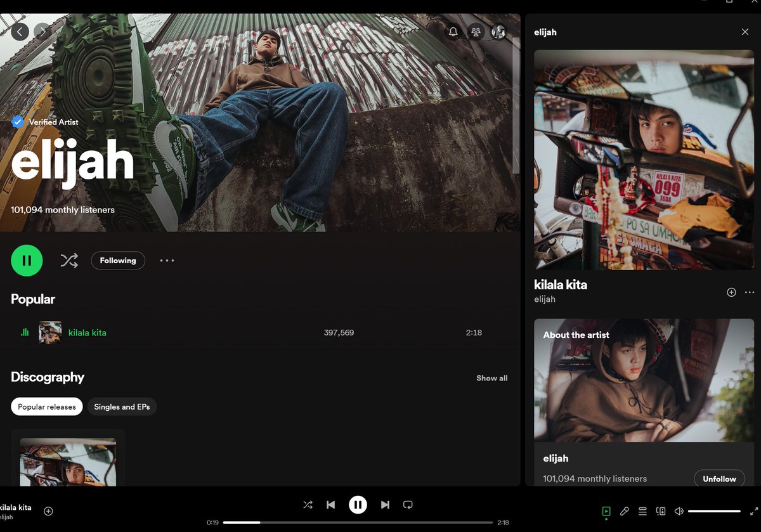This screenshot has width=761, height=532.
Task: Pause playback with the big green button
Action: coord(27,261)
